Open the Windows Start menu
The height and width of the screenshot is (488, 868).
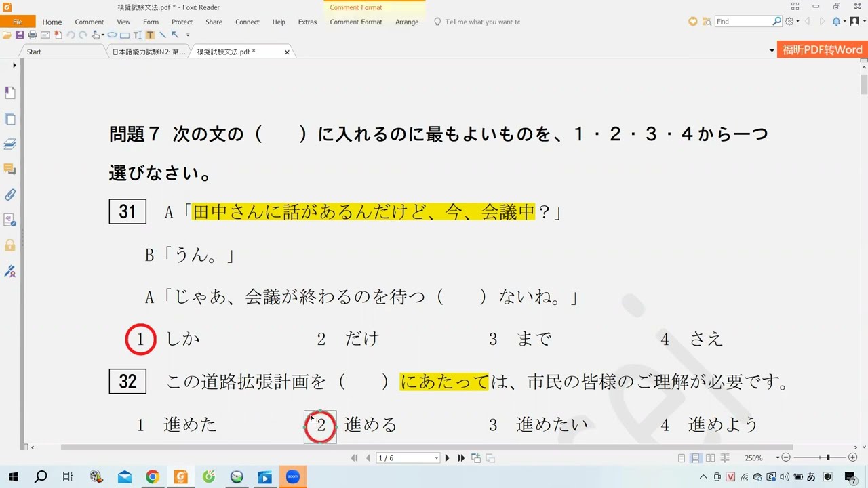(13, 476)
